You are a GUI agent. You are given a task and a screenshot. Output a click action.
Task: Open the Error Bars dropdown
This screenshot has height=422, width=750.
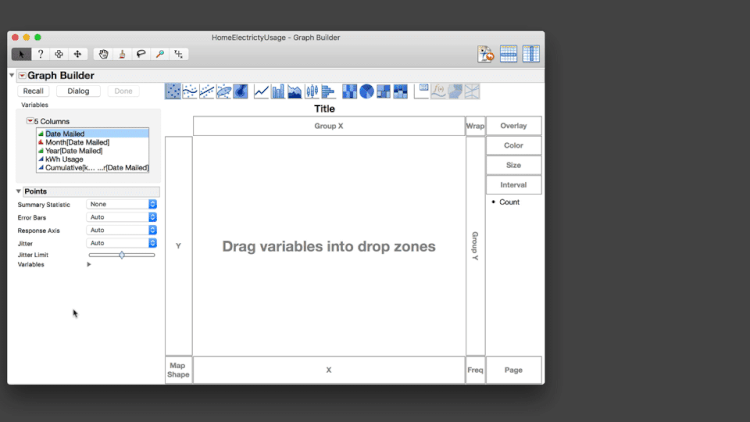(x=121, y=217)
